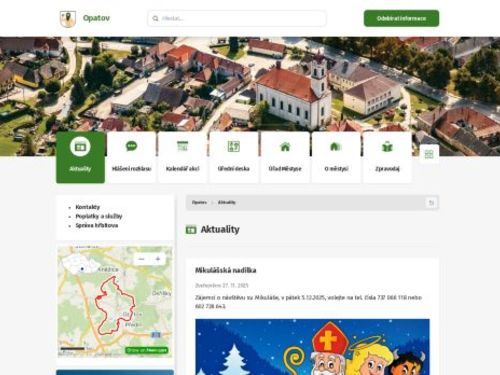Screen dimensions: 500x375
Task: Click the Opatov coat of arms logo
Action: click(x=68, y=19)
